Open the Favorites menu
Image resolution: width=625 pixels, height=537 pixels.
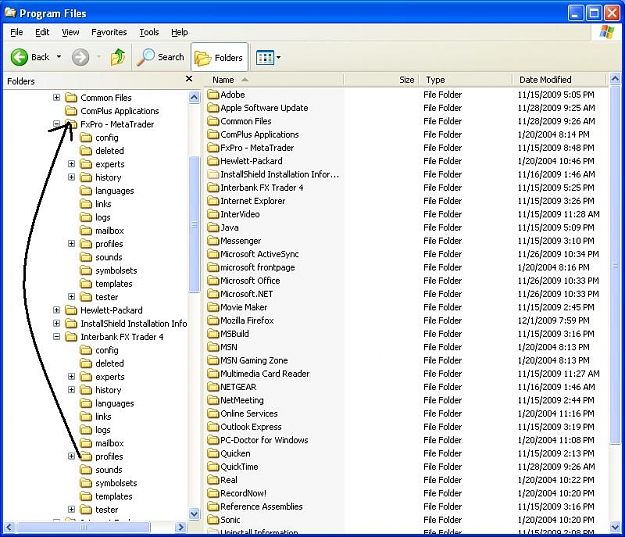pos(109,32)
